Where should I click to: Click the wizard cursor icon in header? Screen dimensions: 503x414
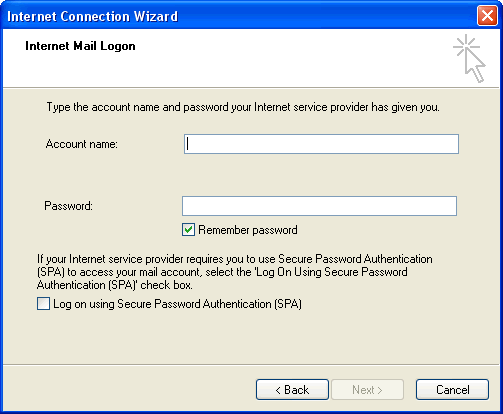click(x=469, y=59)
